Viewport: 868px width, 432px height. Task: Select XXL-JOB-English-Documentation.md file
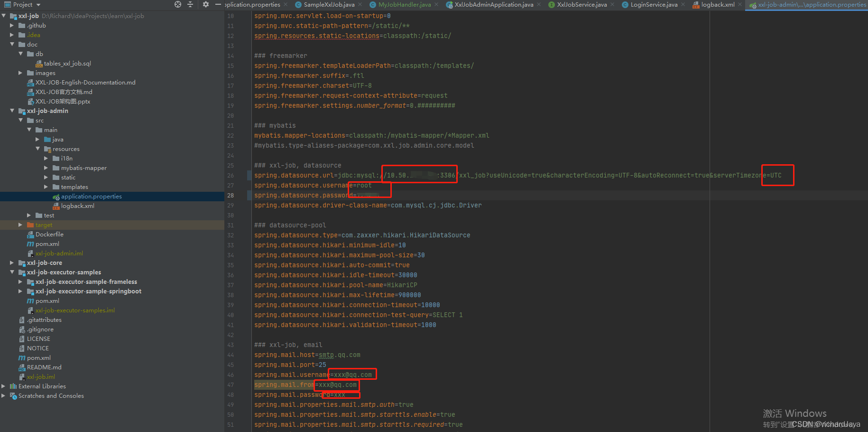point(85,82)
